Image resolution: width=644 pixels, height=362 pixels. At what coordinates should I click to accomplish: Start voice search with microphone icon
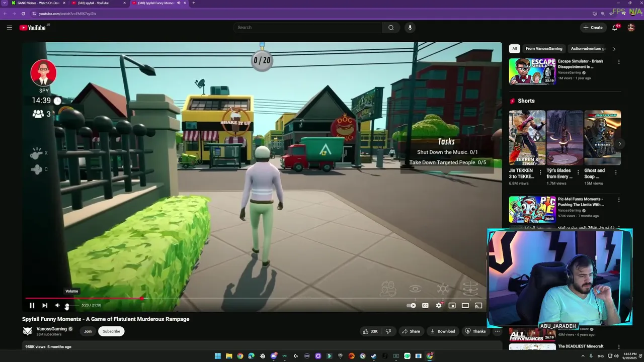[x=410, y=28]
